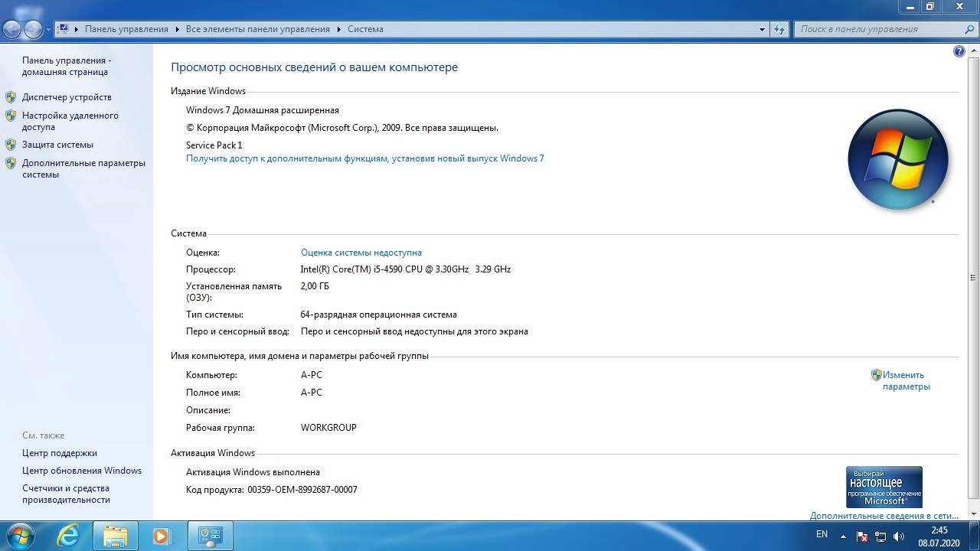
Task: Open volume speaker tray icon
Action: (899, 536)
